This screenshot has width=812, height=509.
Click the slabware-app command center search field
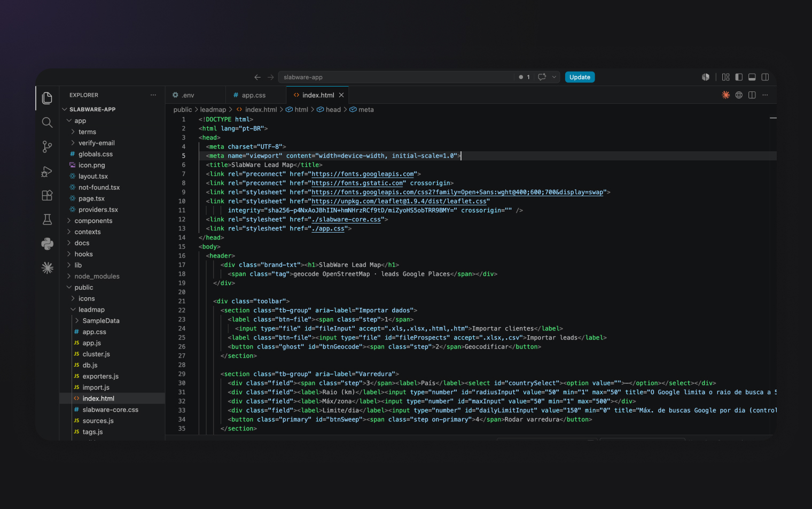pyautogui.click(x=398, y=77)
